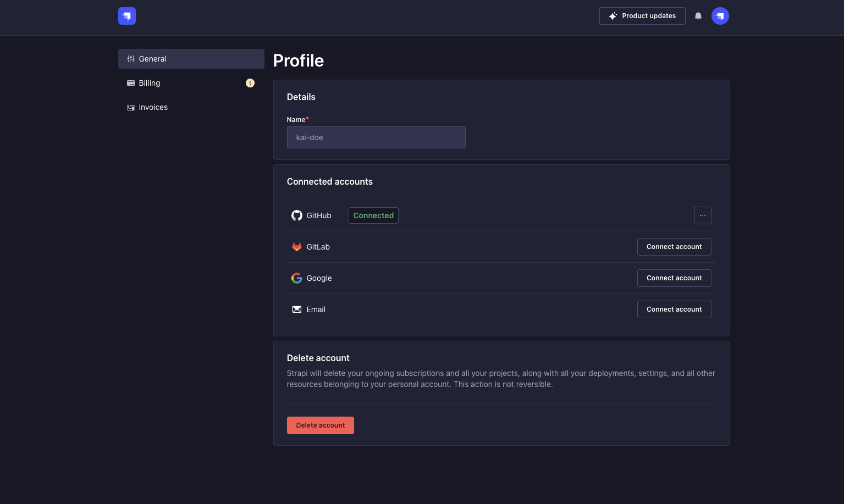Click the Invoices receipt icon
Viewport: 844px width, 504px height.
131,107
